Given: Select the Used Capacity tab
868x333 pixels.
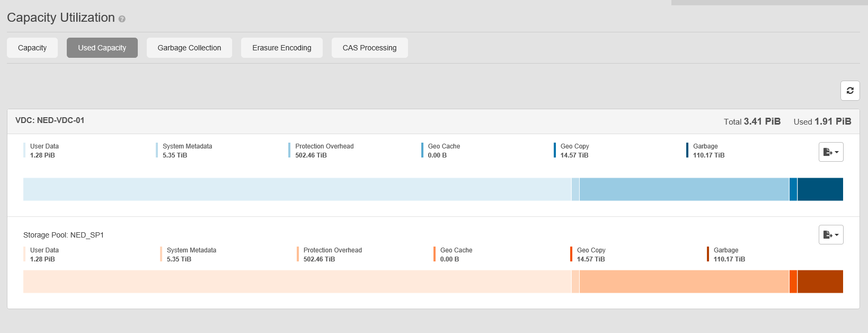Looking at the screenshot, I should click(x=102, y=48).
